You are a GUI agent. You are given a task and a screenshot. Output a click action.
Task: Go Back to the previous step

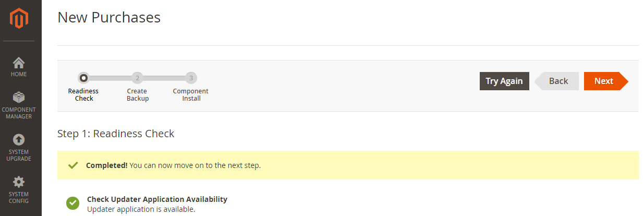pyautogui.click(x=557, y=81)
